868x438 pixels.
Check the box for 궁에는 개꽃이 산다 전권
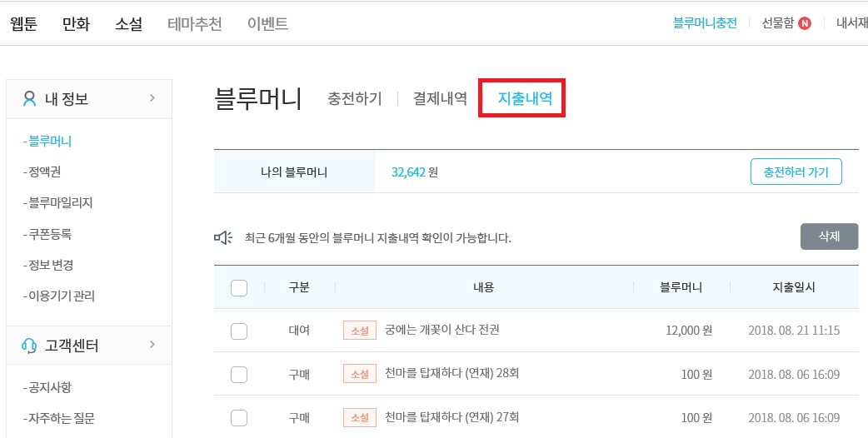pyautogui.click(x=238, y=331)
